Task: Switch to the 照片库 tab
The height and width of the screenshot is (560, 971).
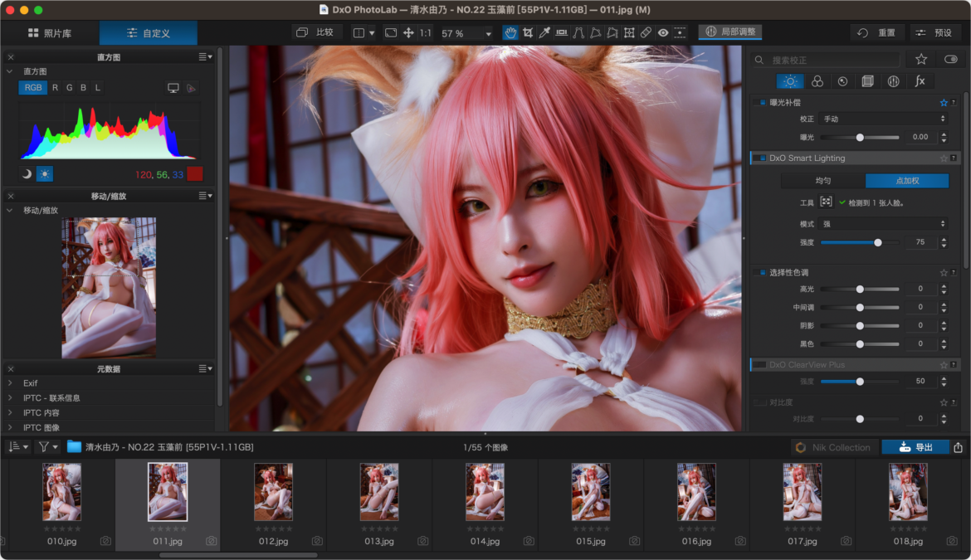Action: (50, 33)
